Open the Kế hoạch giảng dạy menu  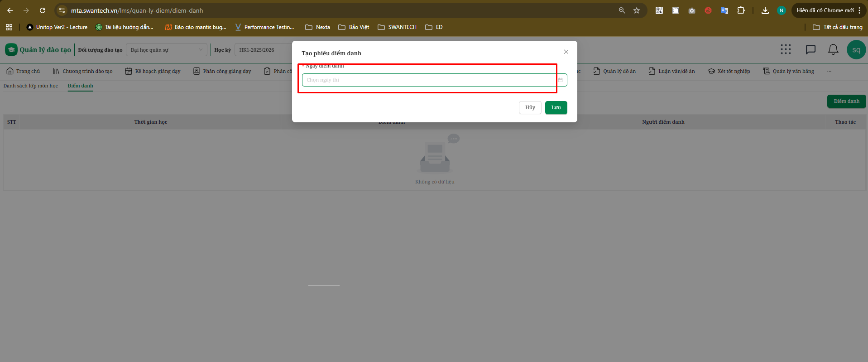click(x=153, y=71)
